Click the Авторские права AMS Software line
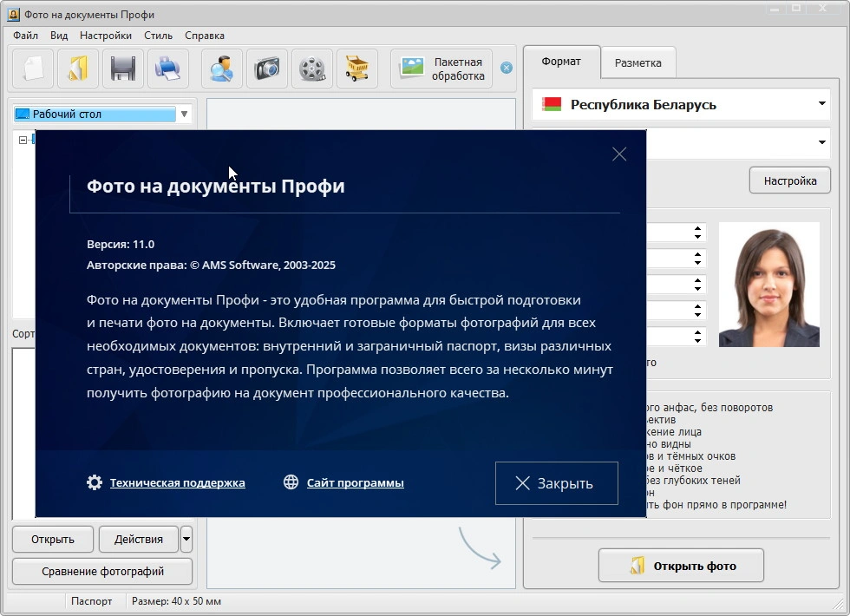Image resolution: width=850 pixels, height=616 pixels. pyautogui.click(x=211, y=265)
